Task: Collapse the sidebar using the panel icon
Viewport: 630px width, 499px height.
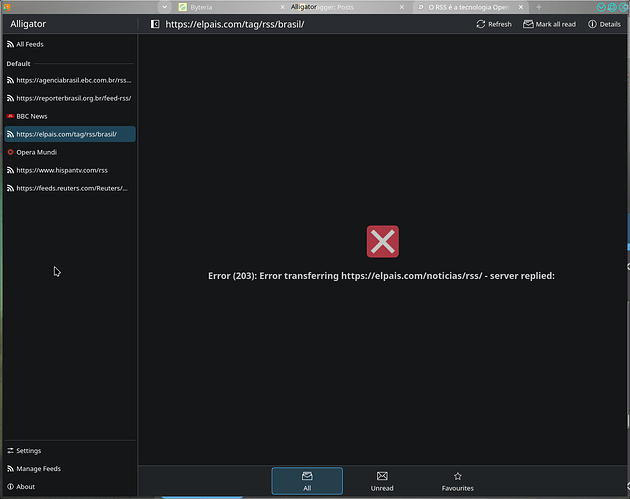Action: coord(154,24)
